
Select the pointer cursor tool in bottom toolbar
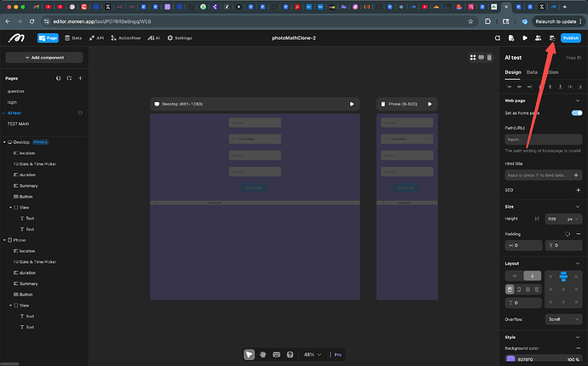tap(249, 354)
